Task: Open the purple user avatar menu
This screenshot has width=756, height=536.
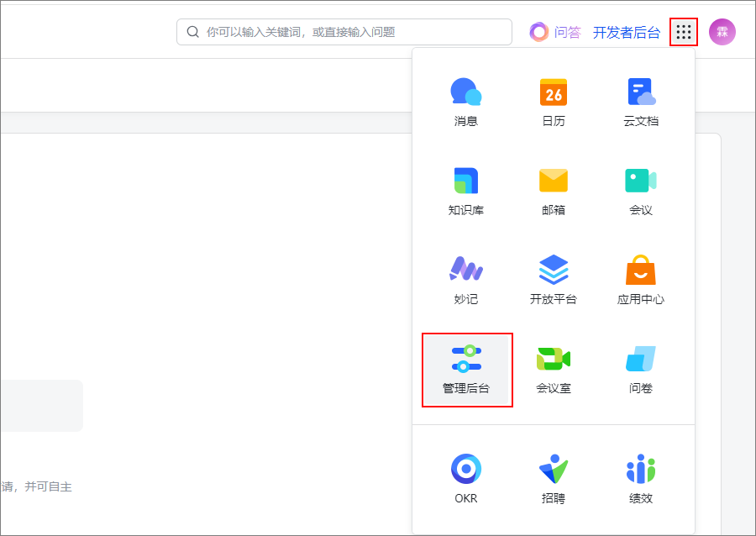Action: 722,32
